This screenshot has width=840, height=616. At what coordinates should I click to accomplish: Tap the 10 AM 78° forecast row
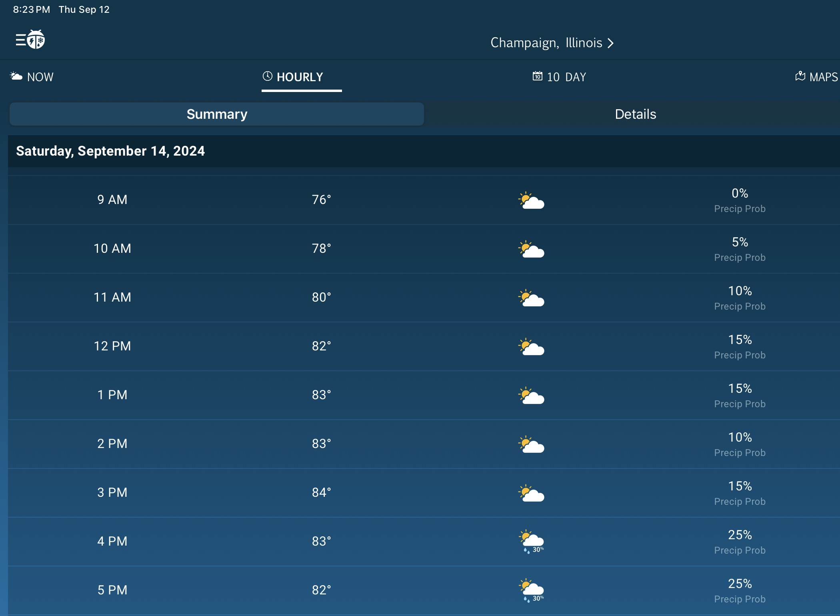[x=321, y=248]
